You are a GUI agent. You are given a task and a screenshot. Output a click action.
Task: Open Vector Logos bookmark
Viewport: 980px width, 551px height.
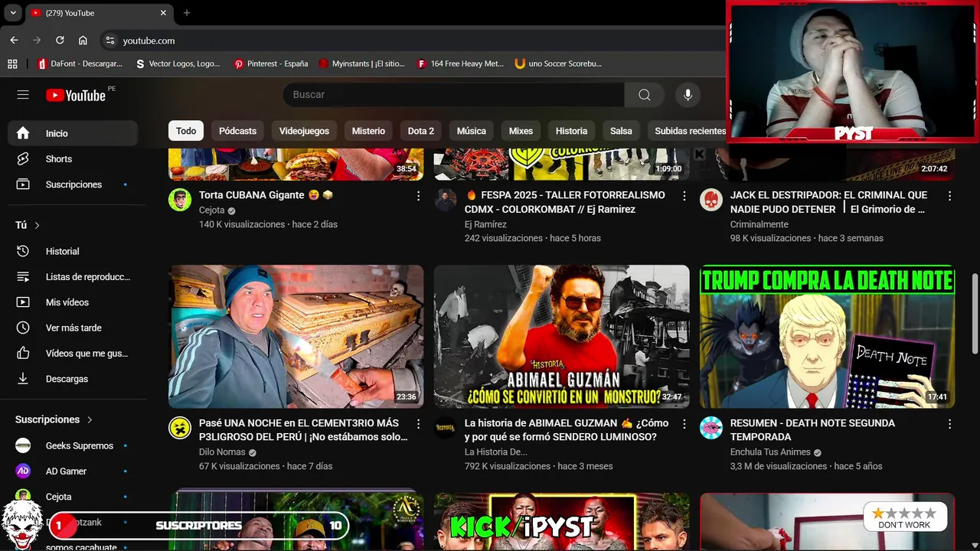point(177,64)
